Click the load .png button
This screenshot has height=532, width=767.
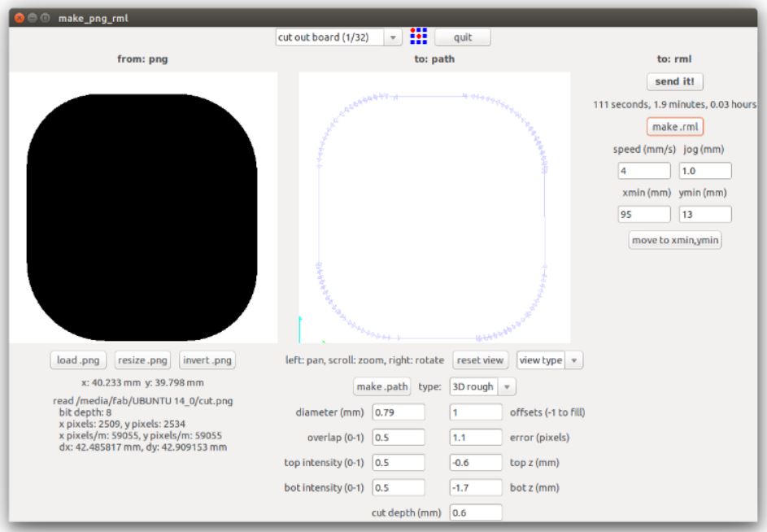(78, 360)
